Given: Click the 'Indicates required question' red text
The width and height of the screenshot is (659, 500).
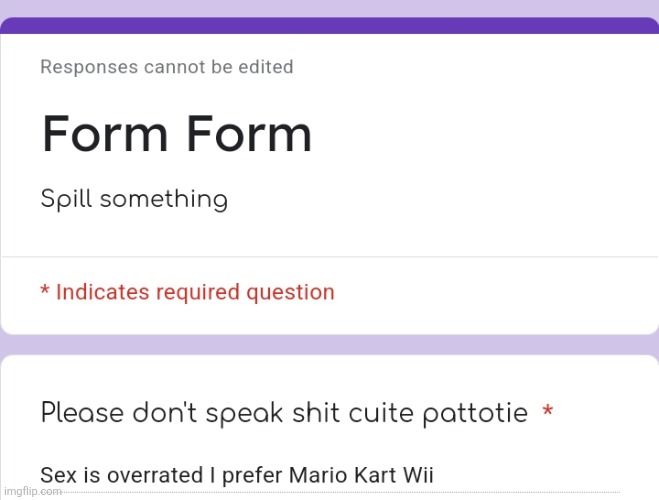Looking at the screenshot, I should click(195, 292).
